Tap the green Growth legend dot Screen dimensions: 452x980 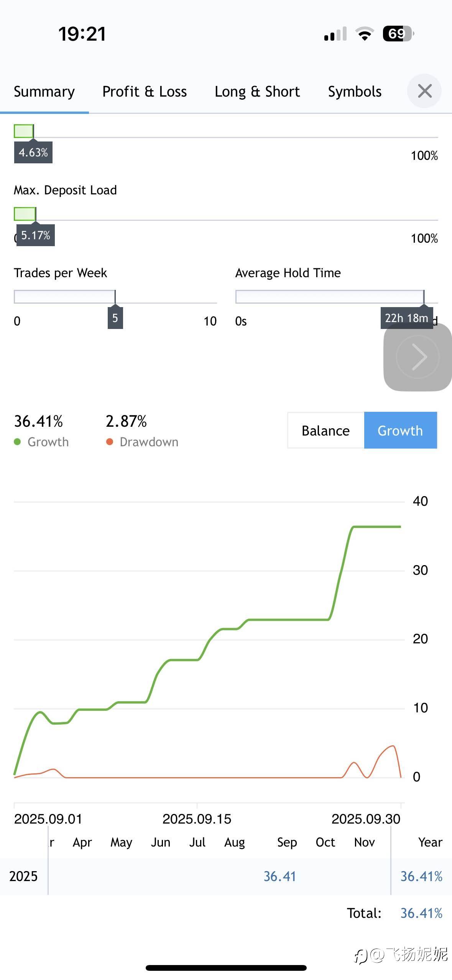[x=17, y=442]
